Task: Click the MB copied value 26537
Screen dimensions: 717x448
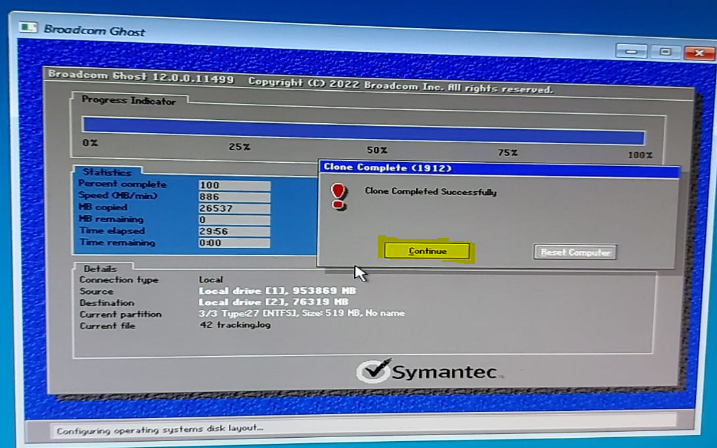Action: [x=234, y=208]
